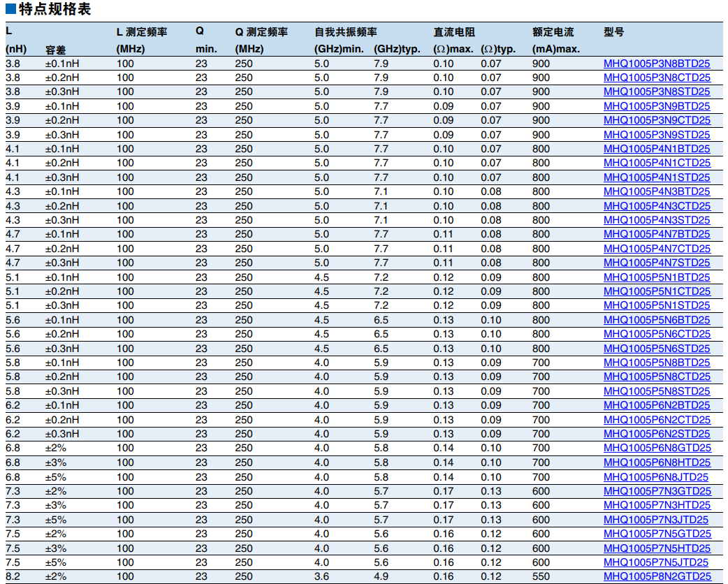
Task: Open the MHQ1005P7N5GTD25 link
Action: (x=657, y=534)
